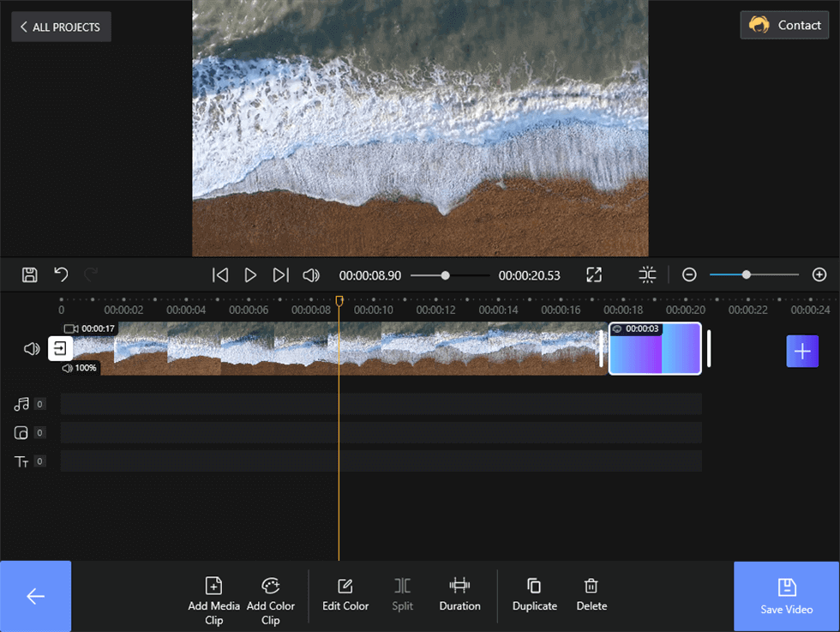This screenshot has height=632, width=840.
Task: Click the empty overlay track lane
Action: point(381,432)
